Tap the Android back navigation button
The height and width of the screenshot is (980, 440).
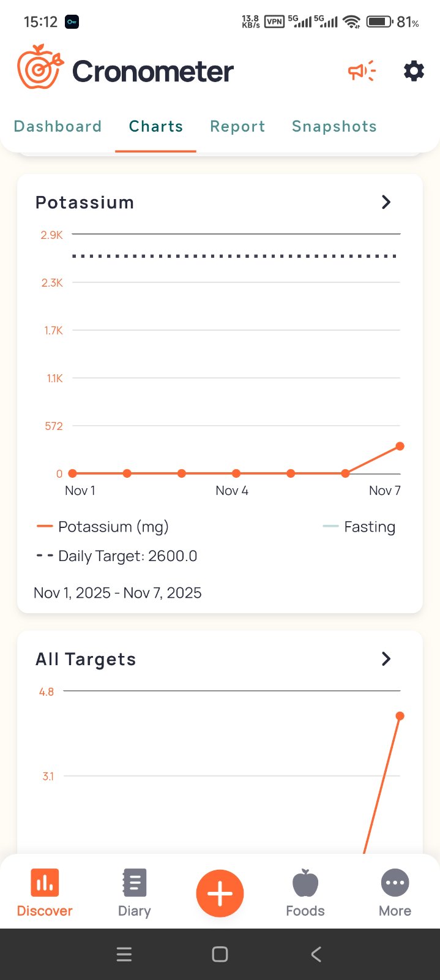pos(316,954)
